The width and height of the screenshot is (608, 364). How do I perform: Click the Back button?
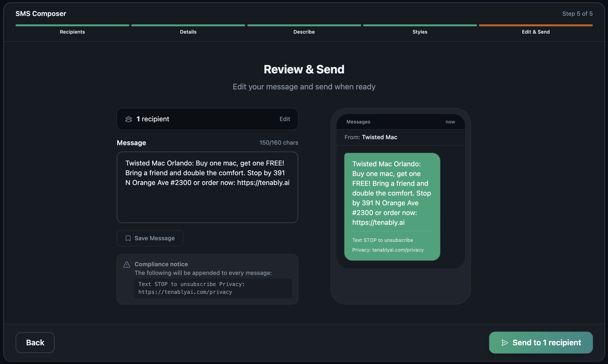tap(35, 343)
